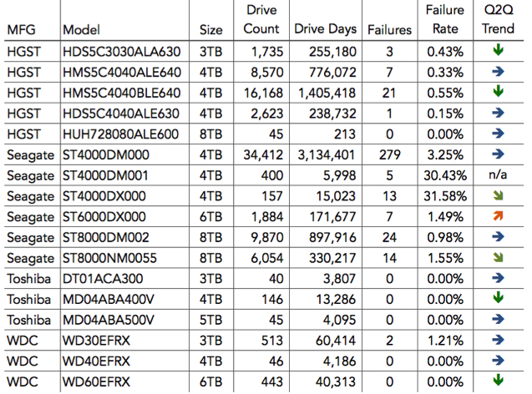532x394 pixels.
Task: Click the green down arrow for HMS5C4040BLE640
Action: pos(498,91)
